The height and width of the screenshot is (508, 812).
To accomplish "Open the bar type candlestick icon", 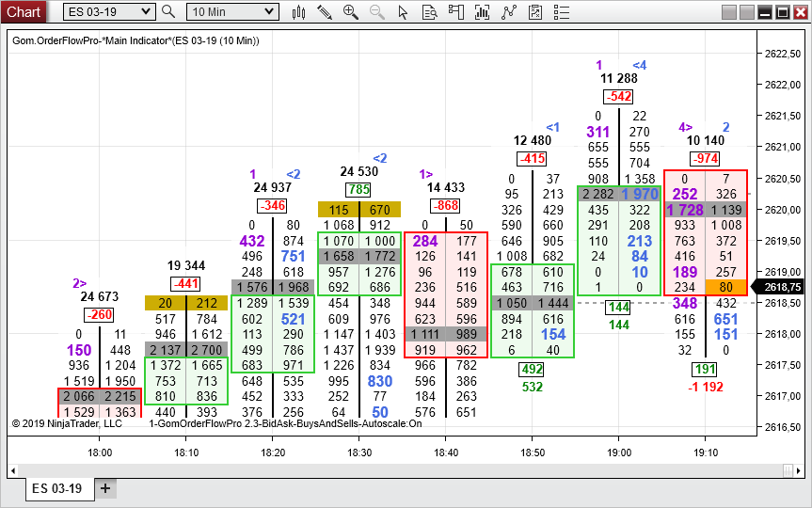I will 299,12.
